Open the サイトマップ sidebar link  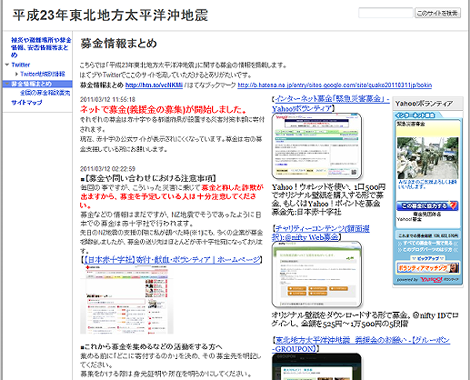[x=27, y=102]
